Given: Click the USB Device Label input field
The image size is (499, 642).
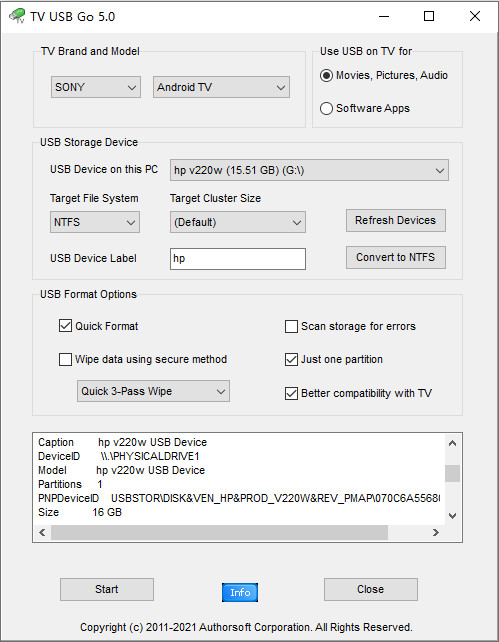Looking at the screenshot, I should [x=238, y=259].
